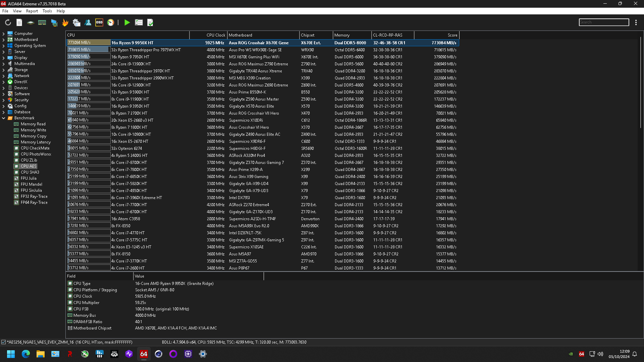Open AIDA64 from the system tray

click(x=581, y=354)
